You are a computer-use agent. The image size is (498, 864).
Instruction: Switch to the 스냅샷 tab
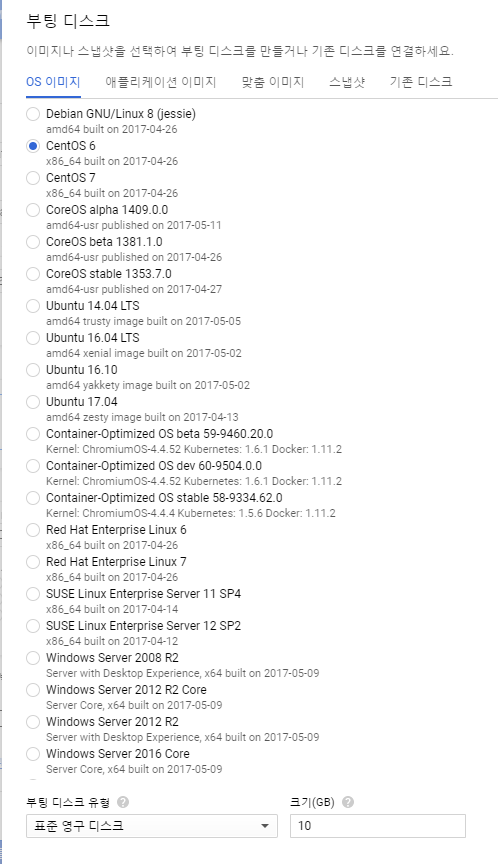[x=347, y=82]
